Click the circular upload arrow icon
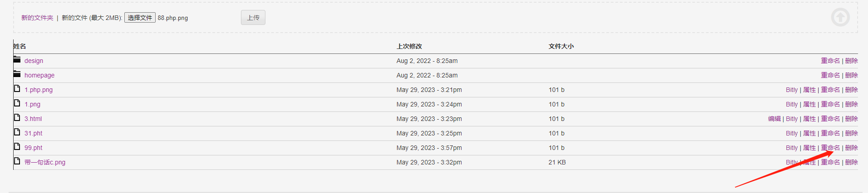The image size is (868, 193). (840, 17)
